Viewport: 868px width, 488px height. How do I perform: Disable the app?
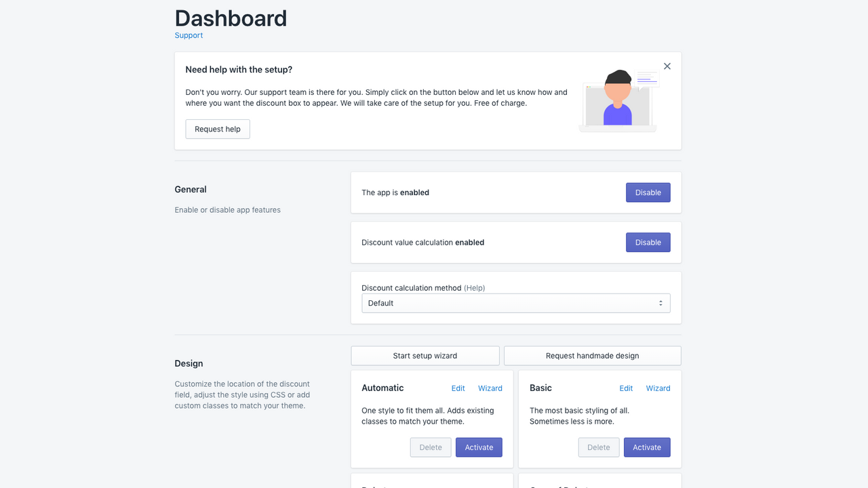tap(648, 192)
